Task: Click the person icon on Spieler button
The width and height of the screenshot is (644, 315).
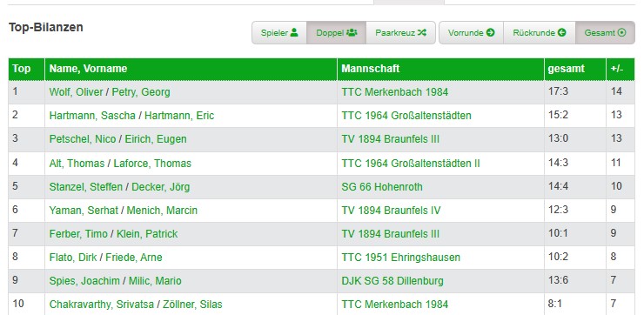Action: (x=294, y=32)
